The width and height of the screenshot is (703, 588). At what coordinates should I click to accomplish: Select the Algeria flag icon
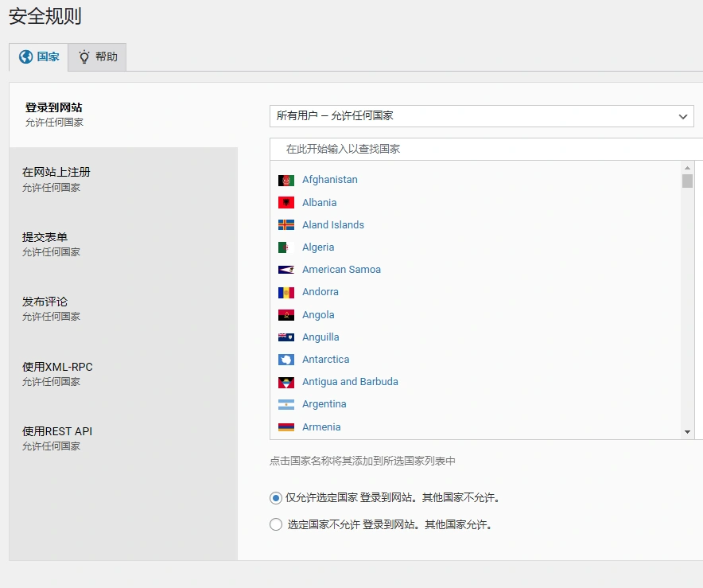(x=287, y=247)
